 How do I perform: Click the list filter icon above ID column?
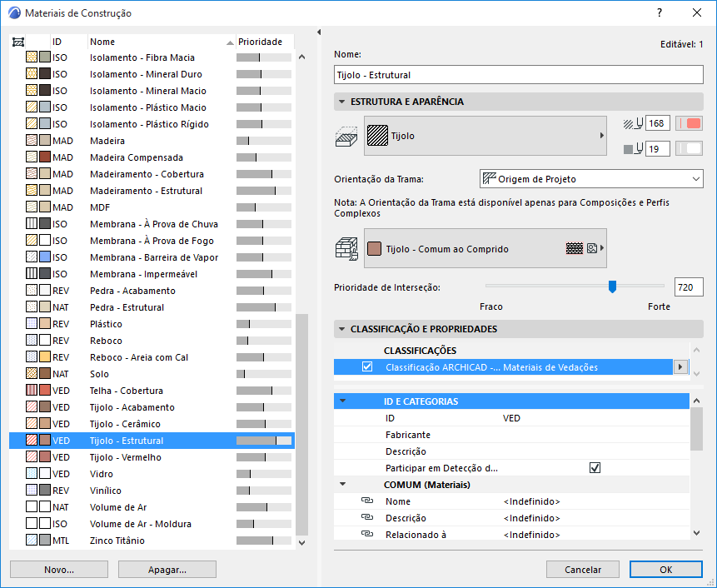pyautogui.click(x=18, y=42)
